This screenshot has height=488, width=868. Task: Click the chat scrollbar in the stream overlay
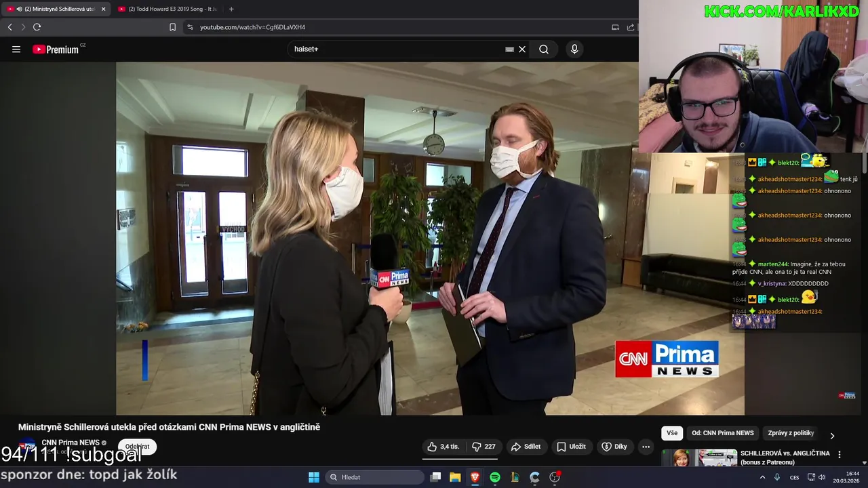pyautogui.click(x=864, y=163)
